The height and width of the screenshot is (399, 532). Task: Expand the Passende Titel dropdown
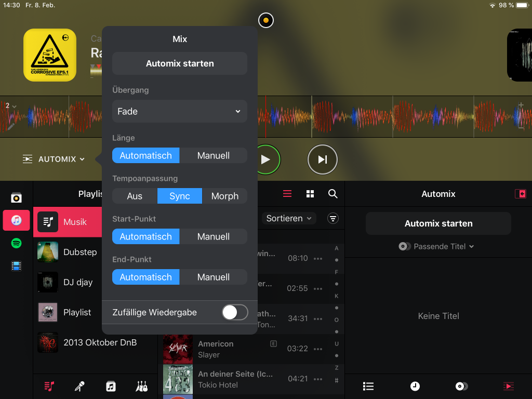438,246
